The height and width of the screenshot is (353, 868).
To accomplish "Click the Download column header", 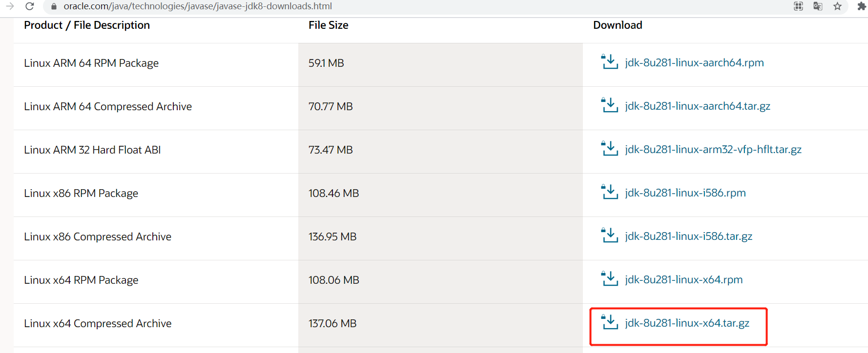I will coord(618,25).
